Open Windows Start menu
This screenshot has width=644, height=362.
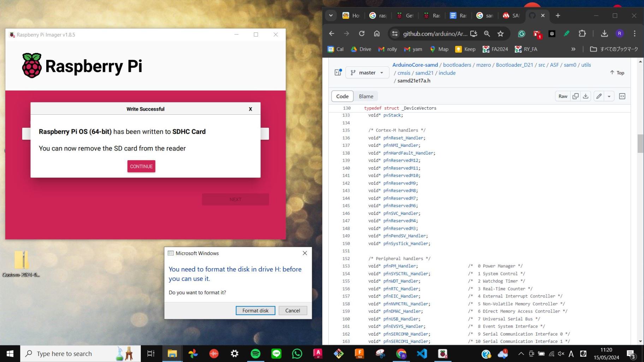coord(10,354)
